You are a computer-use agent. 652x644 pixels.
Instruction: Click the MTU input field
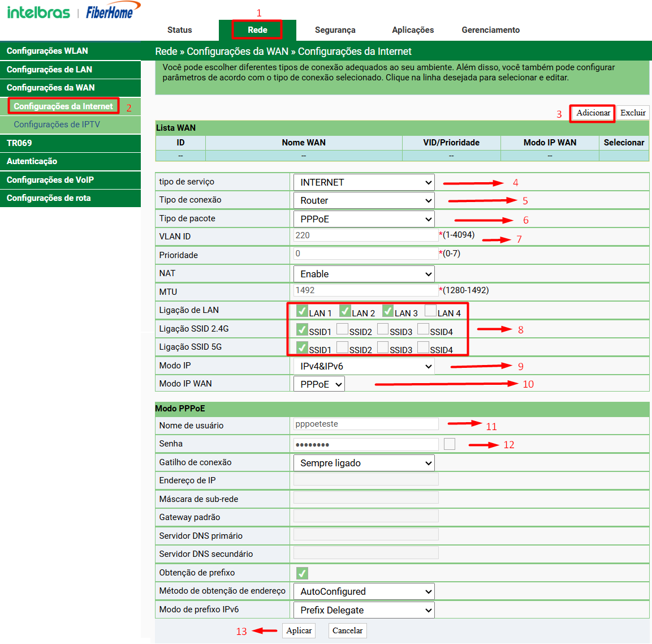pos(366,290)
